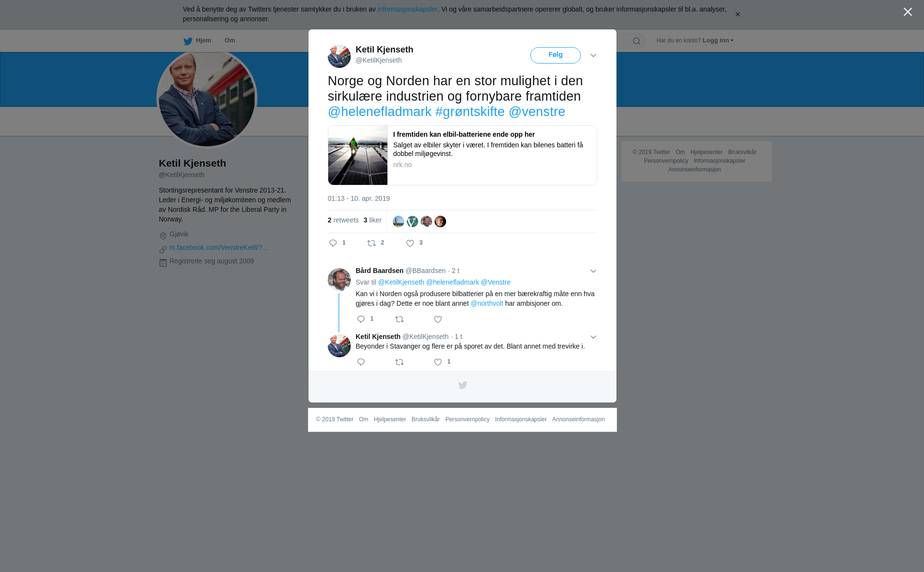Open the Om menu item in the top bar
The height and width of the screenshot is (572, 924).
[230, 40]
